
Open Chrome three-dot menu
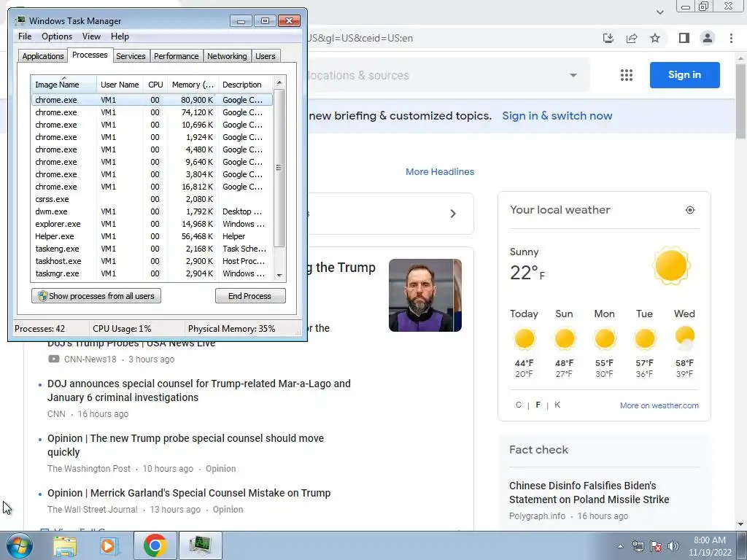click(731, 38)
